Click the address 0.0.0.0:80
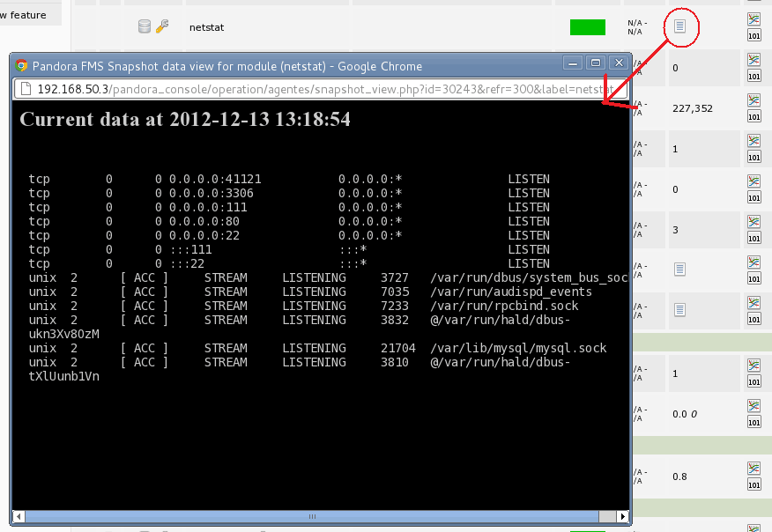Viewport: 772px width, 532px height. (204, 221)
